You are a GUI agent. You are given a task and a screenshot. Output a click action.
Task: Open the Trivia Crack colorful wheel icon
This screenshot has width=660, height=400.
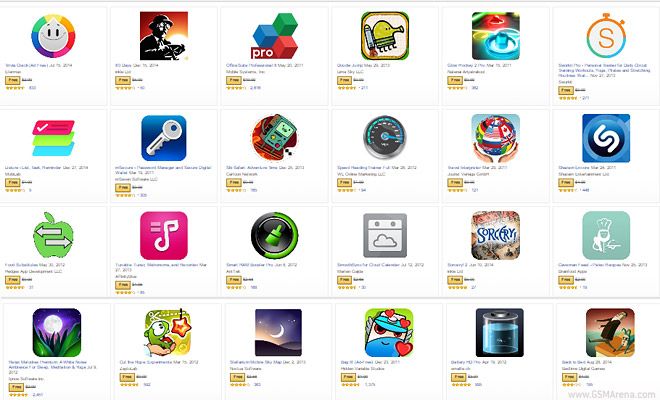click(x=53, y=36)
